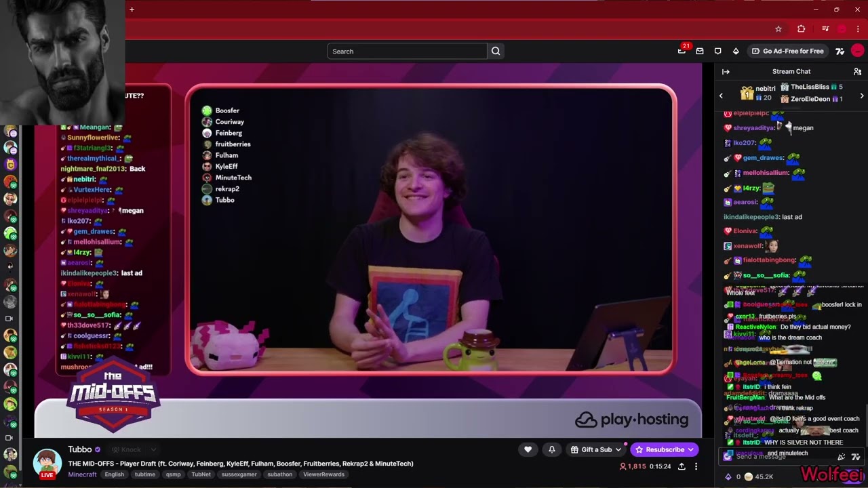Open the Minecraft category link
This screenshot has width=868, height=488.
point(82,474)
